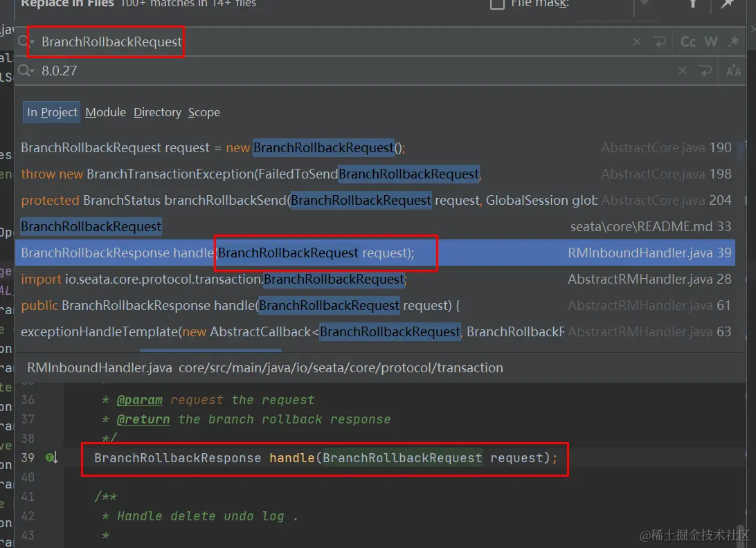Toggle Words (W) search option
This screenshot has width=756, height=548.
point(711,42)
